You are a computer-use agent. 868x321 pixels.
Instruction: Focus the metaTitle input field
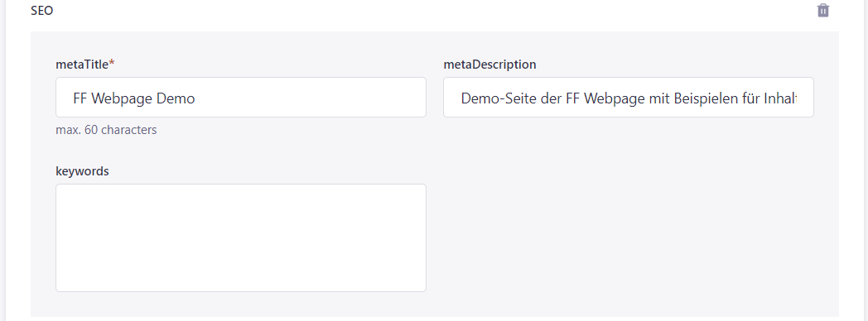(x=241, y=98)
